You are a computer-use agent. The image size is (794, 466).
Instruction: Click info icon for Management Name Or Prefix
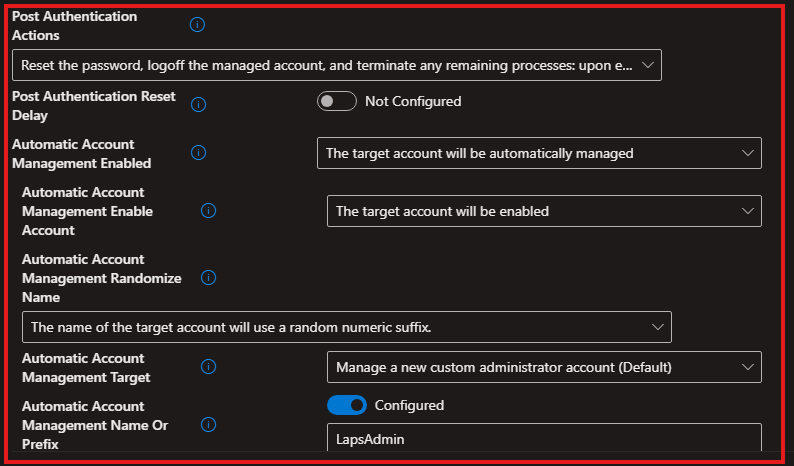click(x=209, y=424)
